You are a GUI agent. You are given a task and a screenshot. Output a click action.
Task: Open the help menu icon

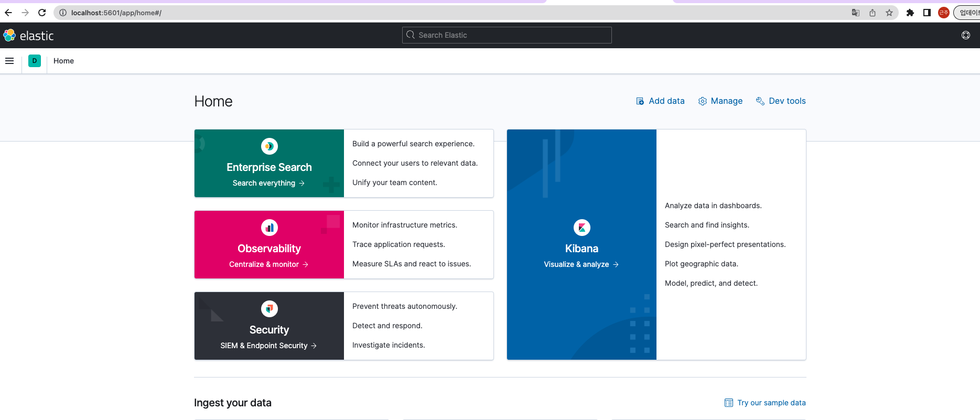(966, 35)
